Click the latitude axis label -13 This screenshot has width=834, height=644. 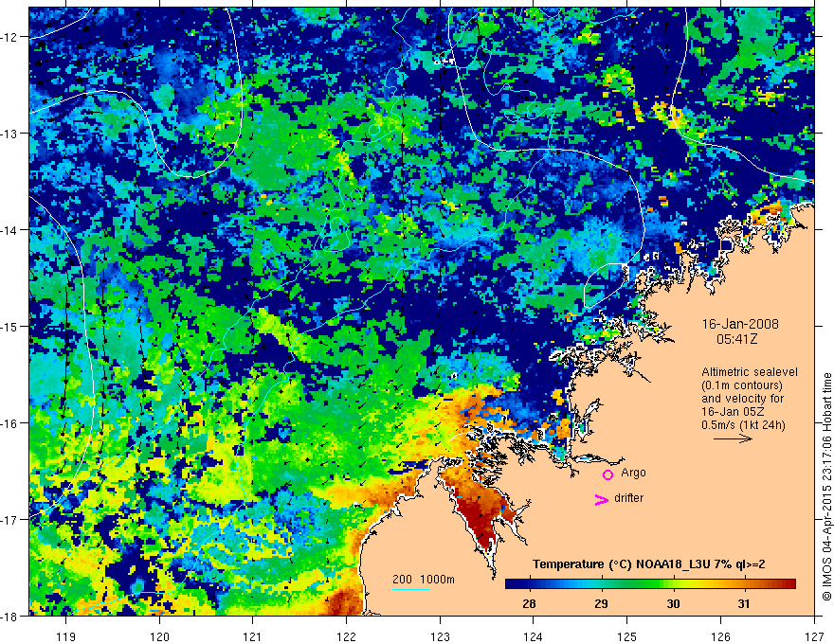click(x=9, y=134)
